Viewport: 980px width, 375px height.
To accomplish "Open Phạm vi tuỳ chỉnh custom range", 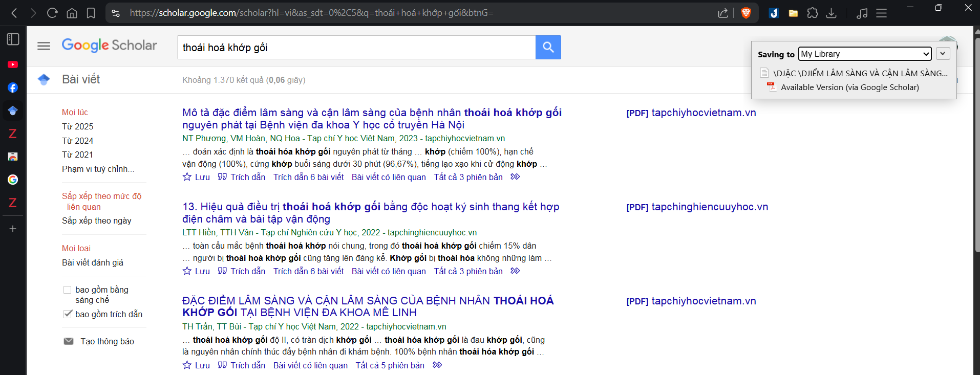I will coord(98,169).
